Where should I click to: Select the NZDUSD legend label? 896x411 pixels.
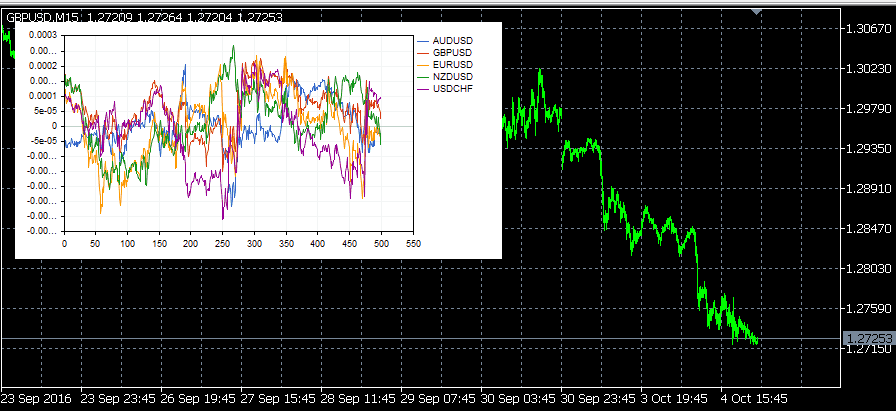(x=453, y=77)
